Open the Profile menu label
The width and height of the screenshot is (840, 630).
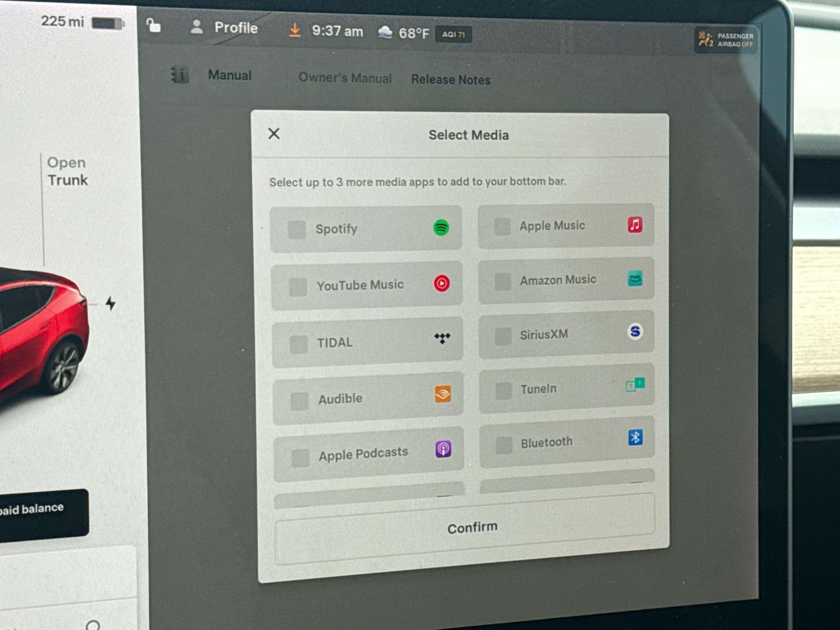point(236,28)
